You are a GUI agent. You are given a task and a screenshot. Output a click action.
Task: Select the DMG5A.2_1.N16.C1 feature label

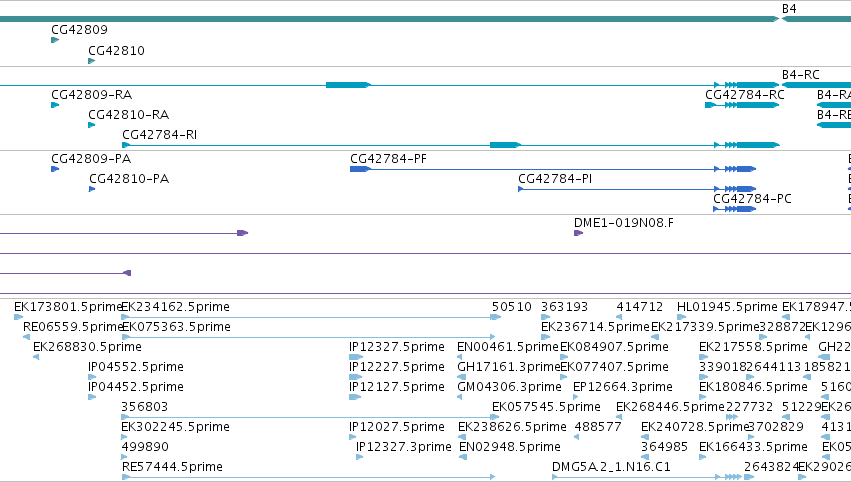click(x=611, y=467)
